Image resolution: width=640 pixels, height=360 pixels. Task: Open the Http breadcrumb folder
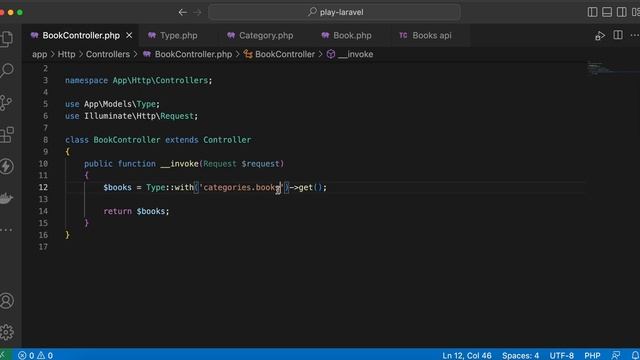[67, 54]
